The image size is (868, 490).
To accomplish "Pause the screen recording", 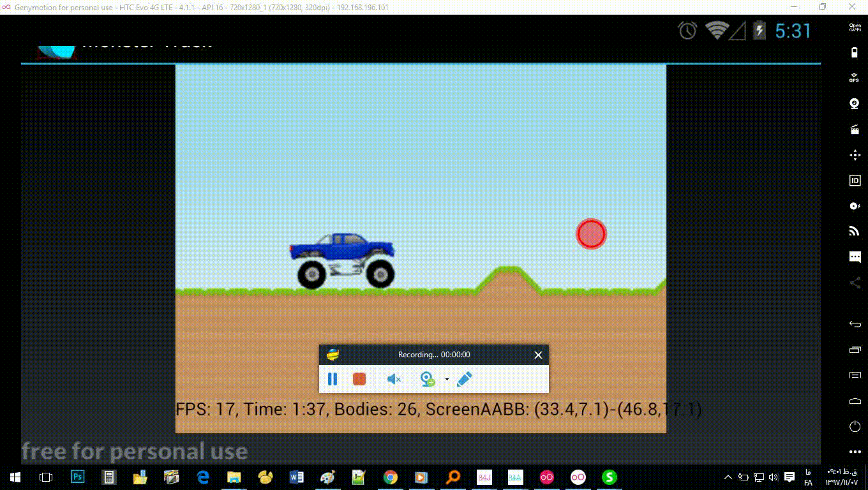I will (x=333, y=378).
